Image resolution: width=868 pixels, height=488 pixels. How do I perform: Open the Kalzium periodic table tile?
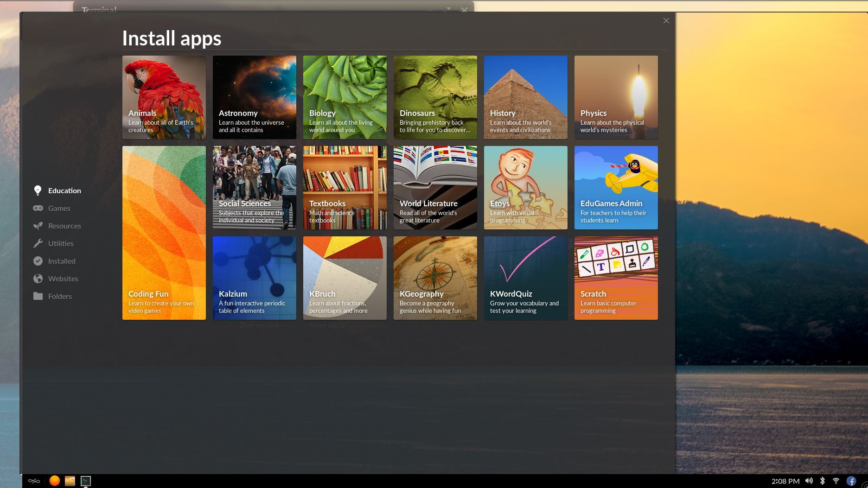click(255, 278)
